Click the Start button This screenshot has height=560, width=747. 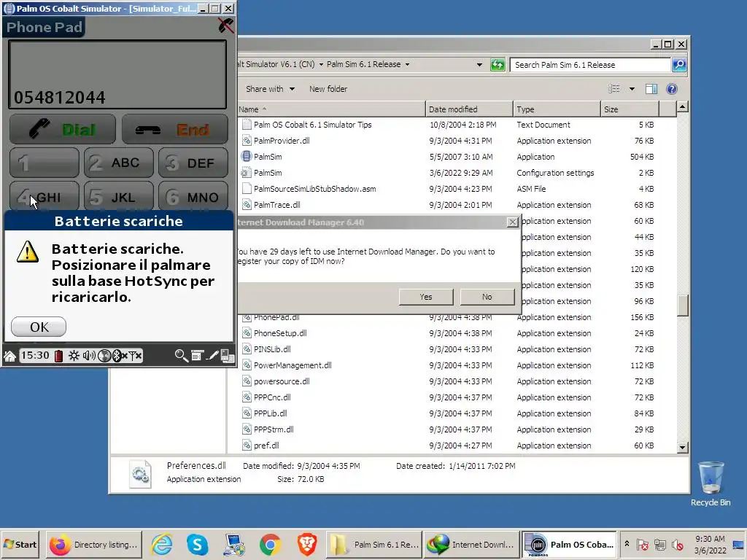coord(20,544)
